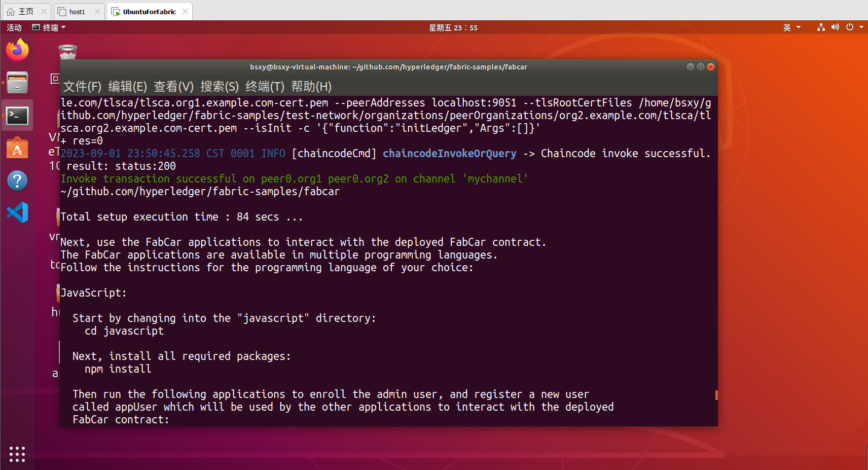Viewport: 868px width, 470px height.
Task: Switch to the 主页 home tab
Action: tap(26, 12)
